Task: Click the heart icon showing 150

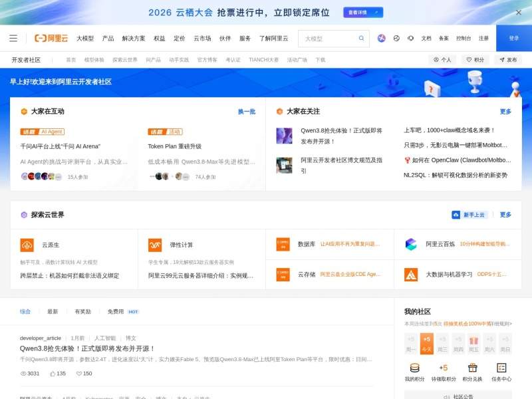Action: [x=79, y=374]
